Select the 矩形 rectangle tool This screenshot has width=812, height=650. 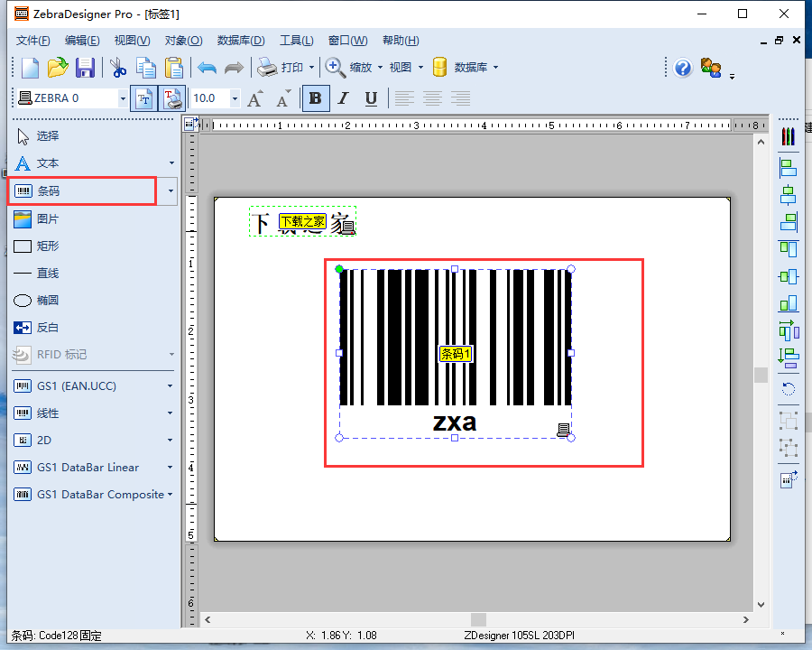pos(48,246)
